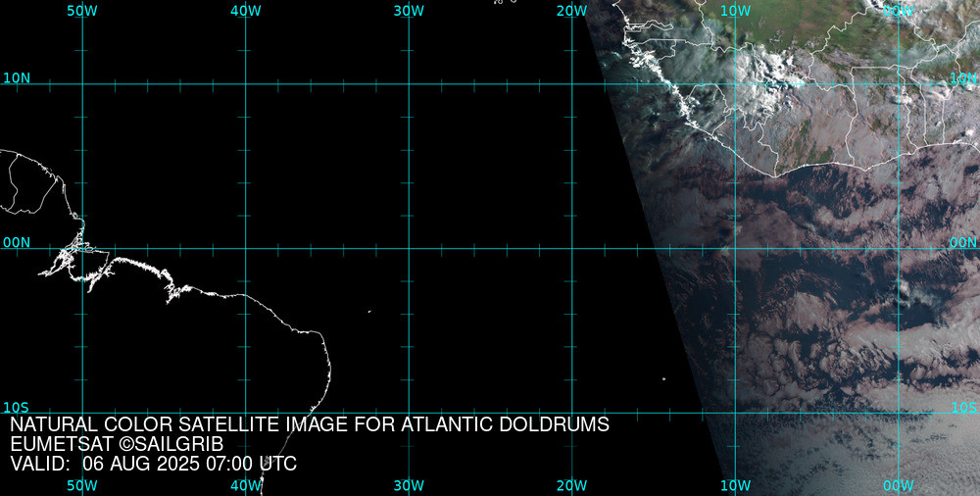Pick the 20W label in the bottom longitude row

[x=572, y=486]
